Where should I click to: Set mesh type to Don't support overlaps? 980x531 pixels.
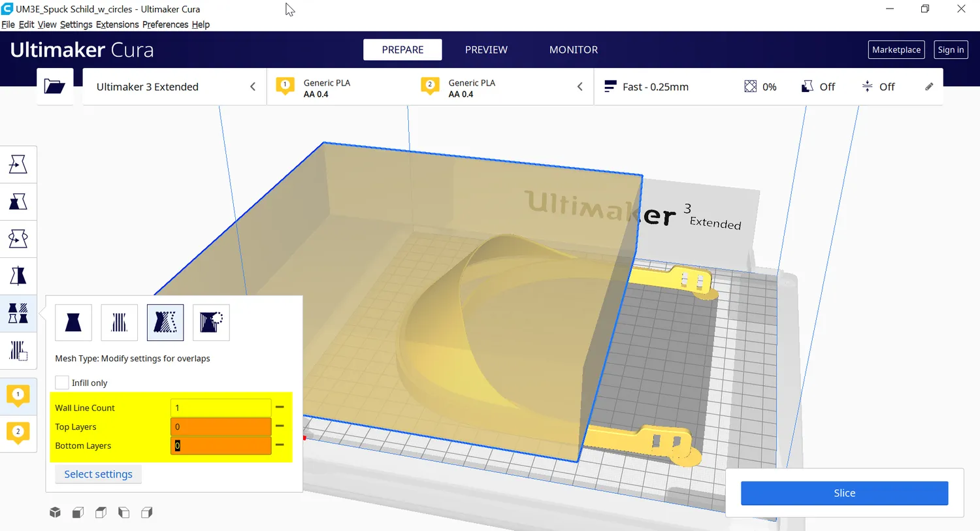point(211,323)
